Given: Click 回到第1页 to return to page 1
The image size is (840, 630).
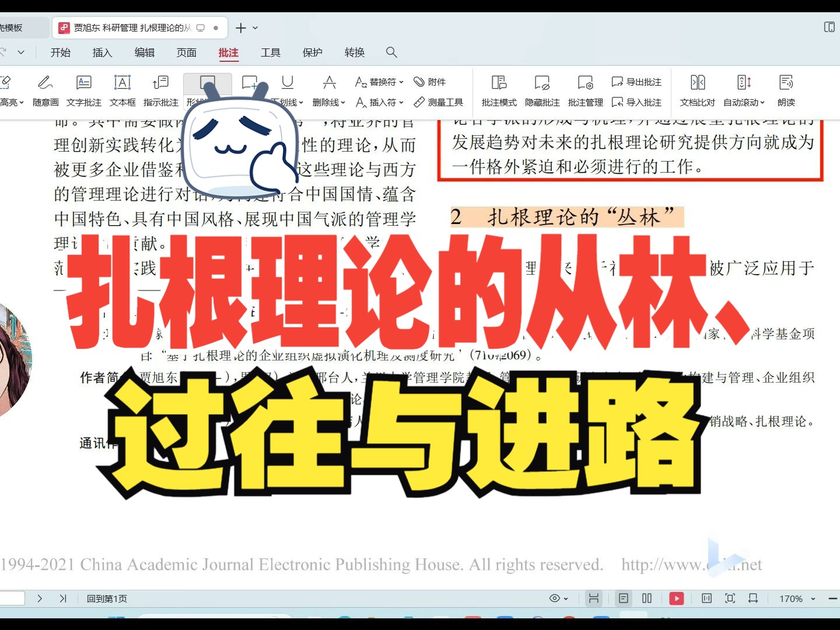Looking at the screenshot, I should pyautogui.click(x=107, y=598).
